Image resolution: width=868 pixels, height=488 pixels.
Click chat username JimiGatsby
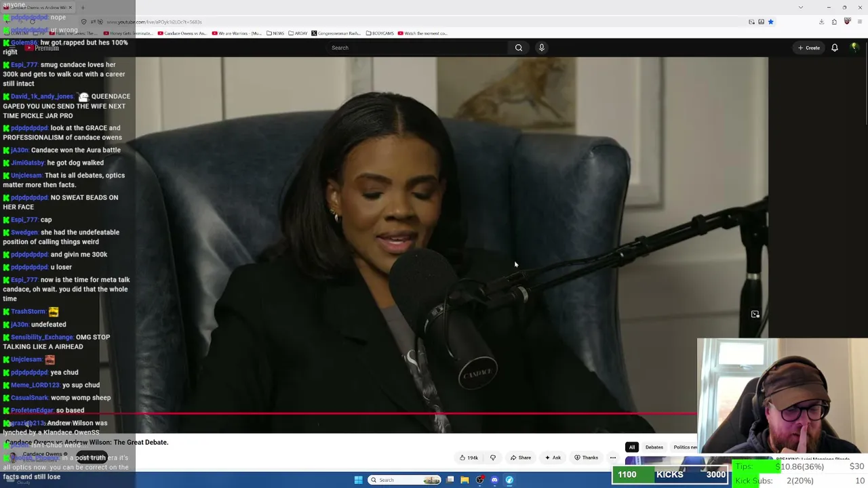point(27,163)
